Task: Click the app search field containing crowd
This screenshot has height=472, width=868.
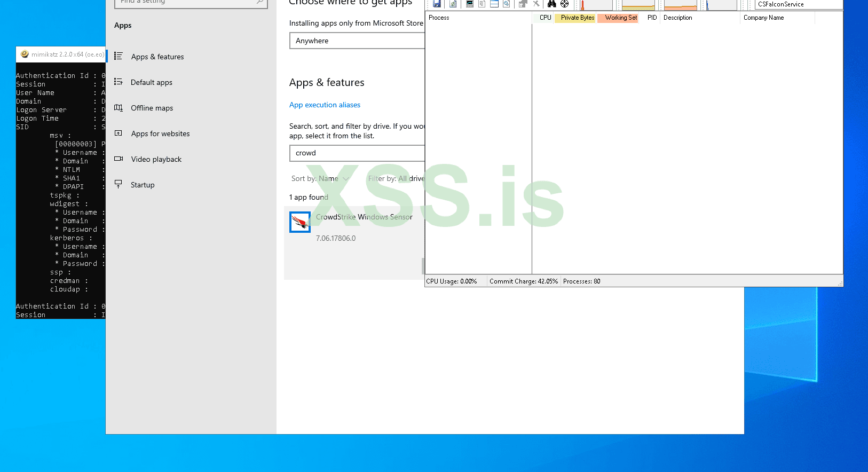Action: (x=357, y=153)
